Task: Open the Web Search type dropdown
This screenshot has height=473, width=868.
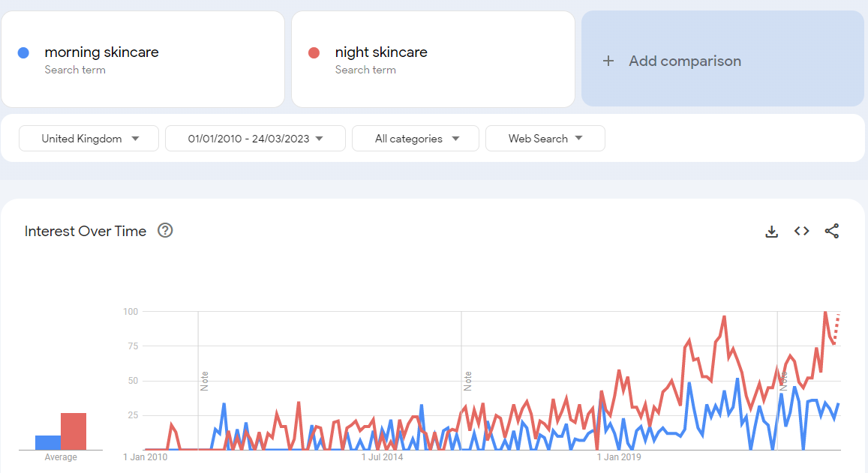Action: (545, 139)
